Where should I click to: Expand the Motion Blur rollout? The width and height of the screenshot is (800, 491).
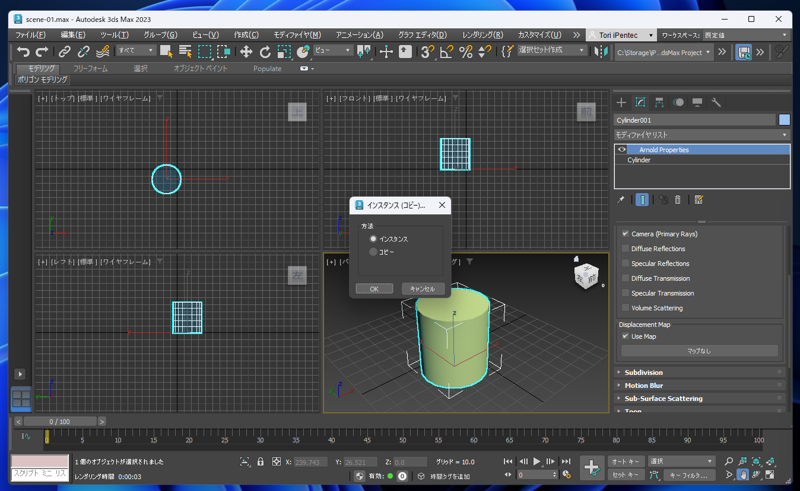point(699,385)
